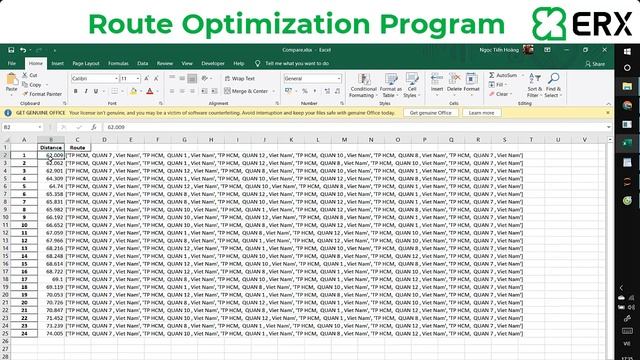This screenshot has width=640, height=360.
Task: Click the Learn more button
Action: click(481, 113)
